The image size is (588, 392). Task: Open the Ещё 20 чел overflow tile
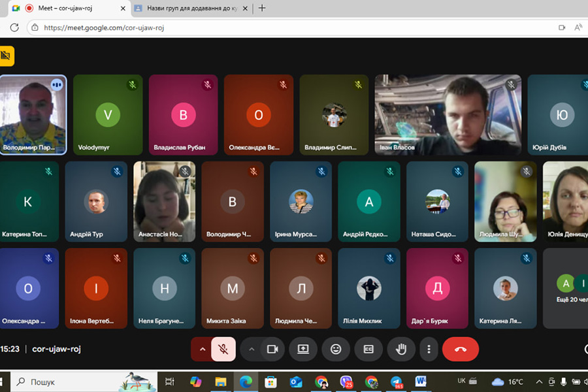(566, 288)
